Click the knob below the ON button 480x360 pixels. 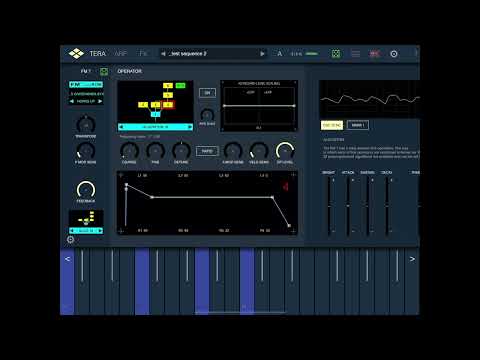tap(207, 115)
